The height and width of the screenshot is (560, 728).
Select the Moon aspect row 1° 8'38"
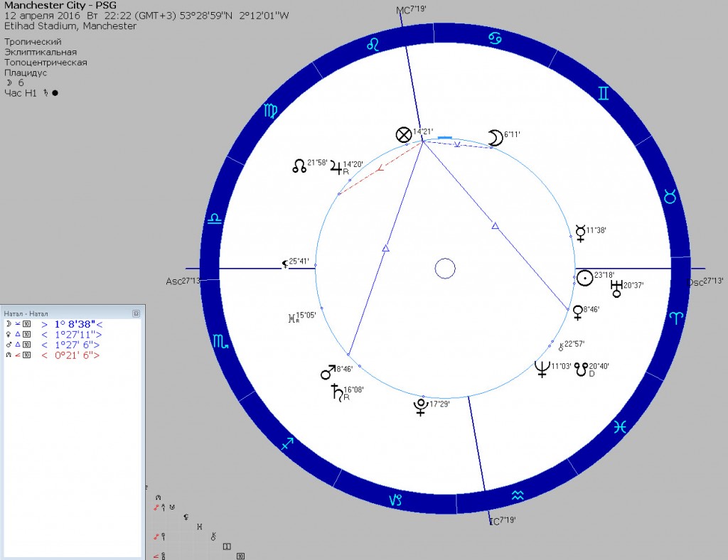point(71,323)
